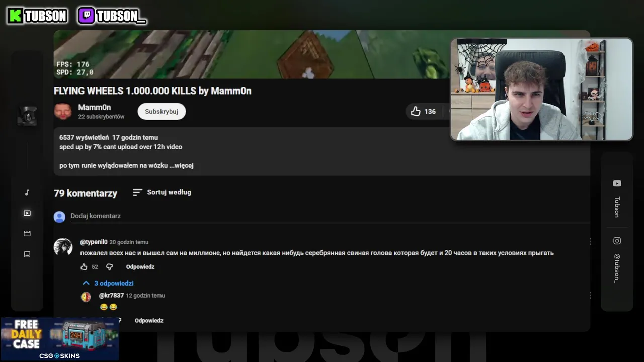Open the video player icon in left sidebar
Viewport: 644px width, 362px height.
27,213
